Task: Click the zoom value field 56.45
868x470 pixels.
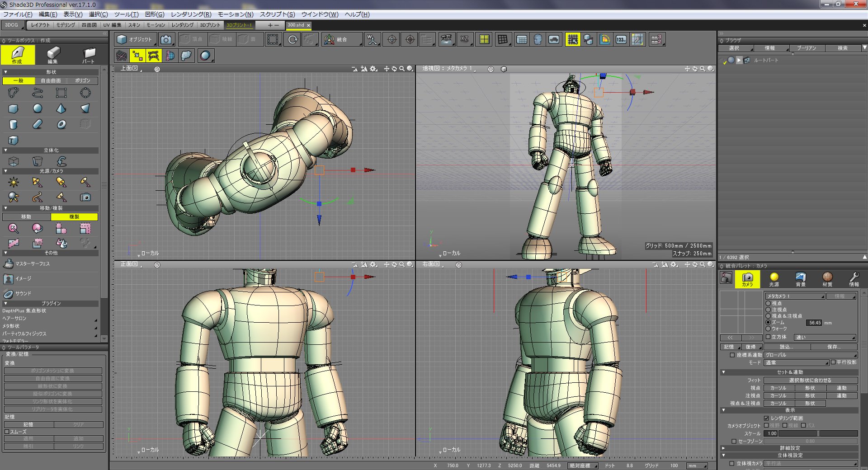Action: [814, 323]
